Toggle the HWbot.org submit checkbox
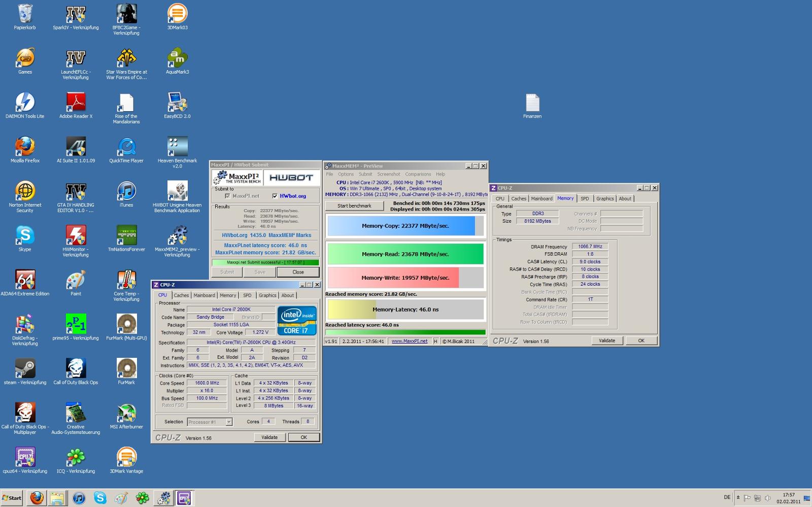This screenshot has height=507, width=812. tap(275, 196)
